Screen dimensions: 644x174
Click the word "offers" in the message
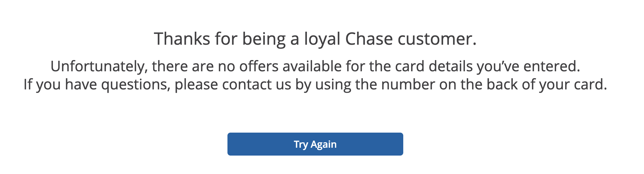pyautogui.click(x=259, y=66)
